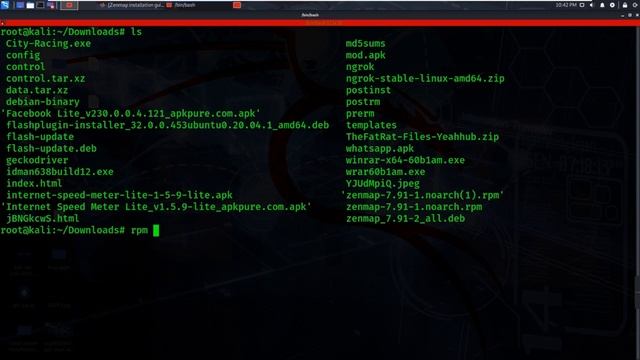Click the quoted Internet Speed Meter Lite apk
640x360 pixels.
[156, 207]
